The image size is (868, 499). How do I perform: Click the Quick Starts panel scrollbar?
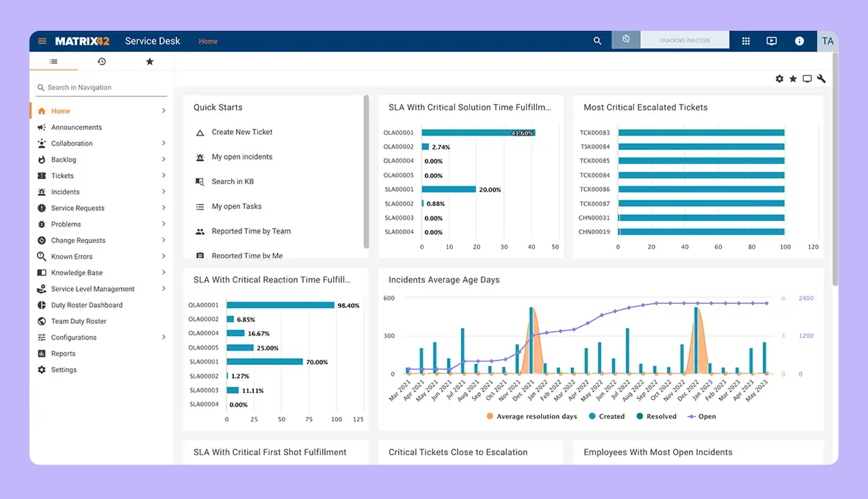point(366,171)
